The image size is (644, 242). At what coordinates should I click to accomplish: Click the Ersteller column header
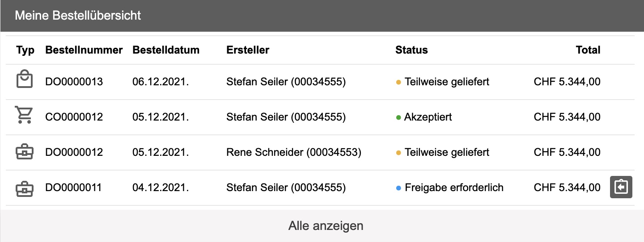pos(248,50)
